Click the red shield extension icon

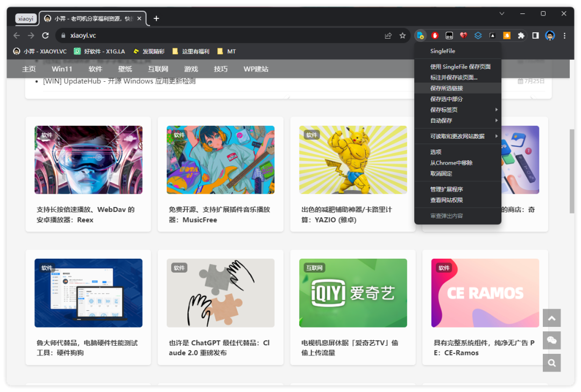[435, 35]
